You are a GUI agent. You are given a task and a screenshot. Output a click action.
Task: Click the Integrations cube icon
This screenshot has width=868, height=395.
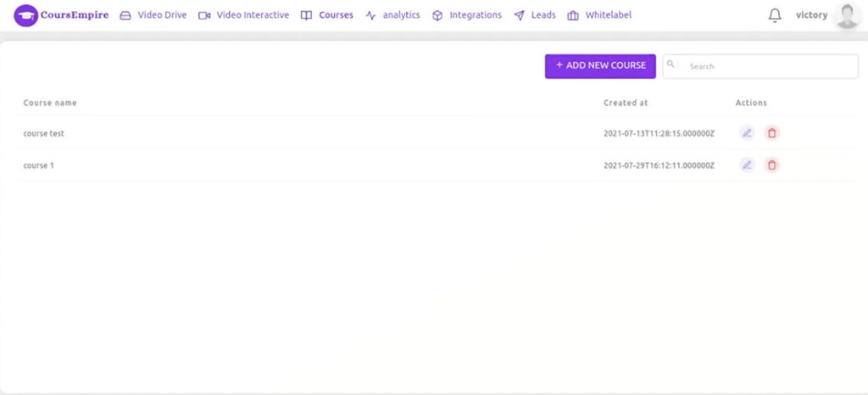pyautogui.click(x=437, y=15)
